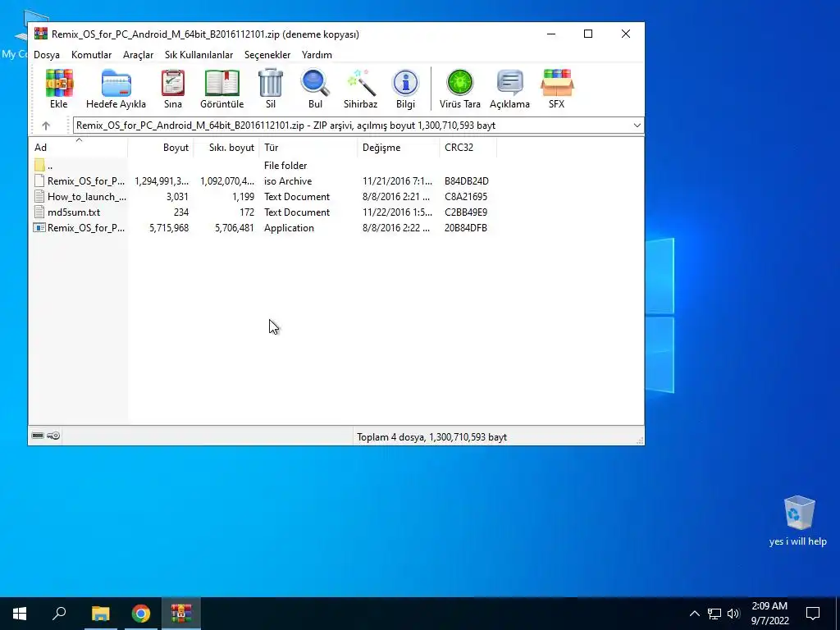Select the md5sum.txt file
This screenshot has width=840, height=630.
tap(262, 212)
